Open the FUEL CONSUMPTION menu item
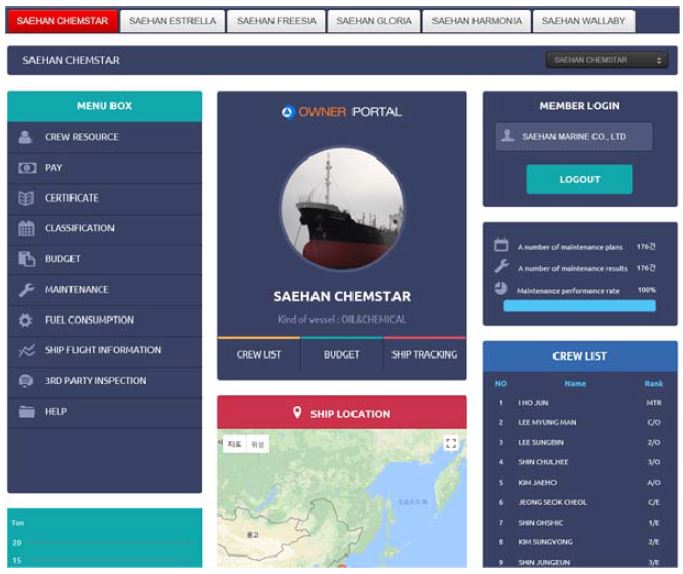Viewport: 683px width, 574px height. (105, 320)
